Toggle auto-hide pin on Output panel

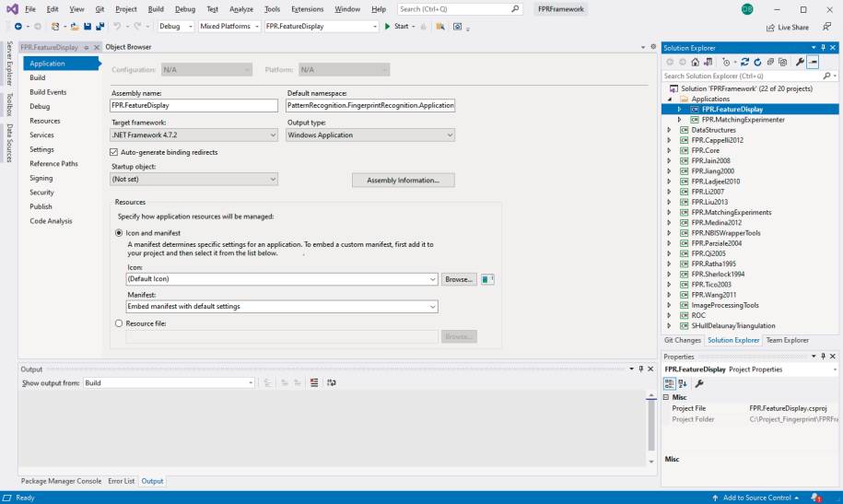[x=641, y=369]
